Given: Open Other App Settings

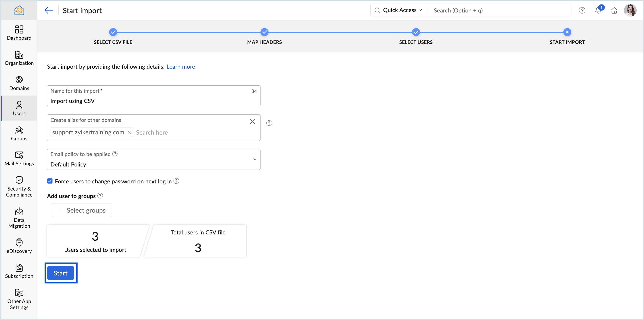Looking at the screenshot, I should tap(19, 299).
